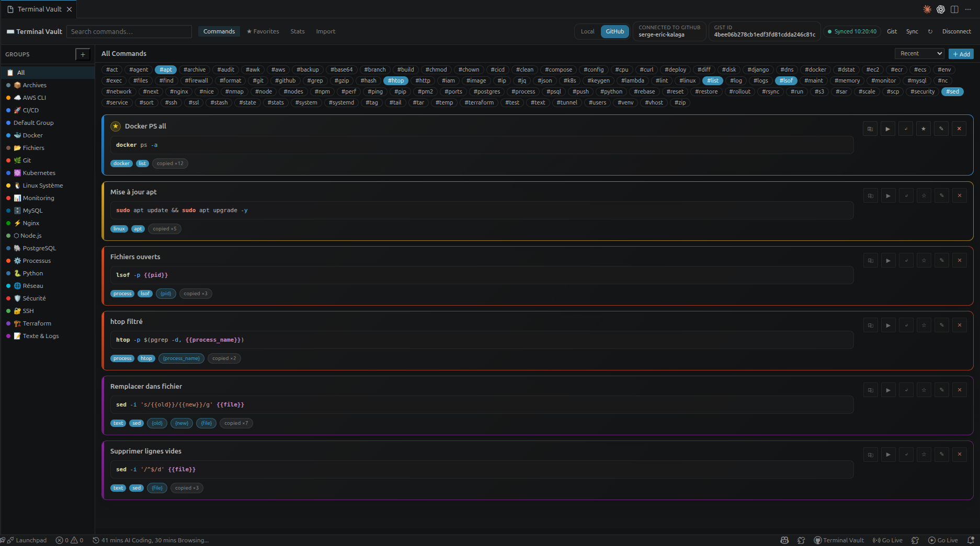Select the All group in sidebar

(x=48, y=73)
